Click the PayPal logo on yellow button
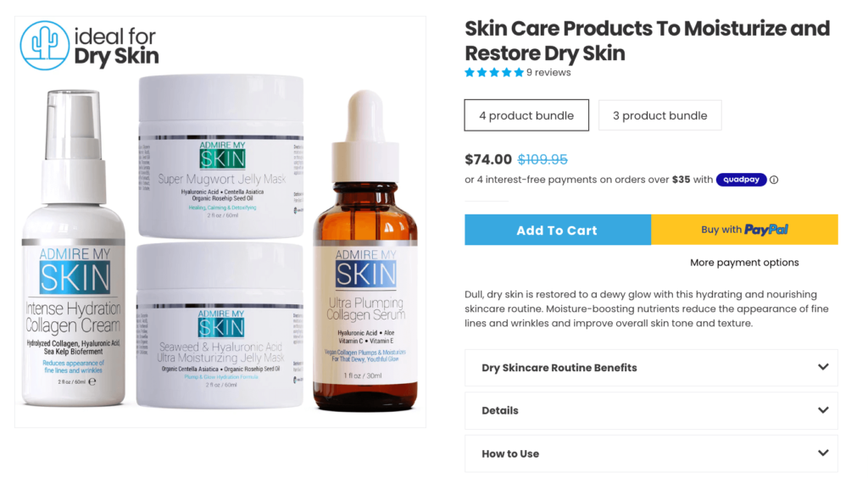Image resolution: width=868 pixels, height=478 pixels. pyautogui.click(x=766, y=230)
